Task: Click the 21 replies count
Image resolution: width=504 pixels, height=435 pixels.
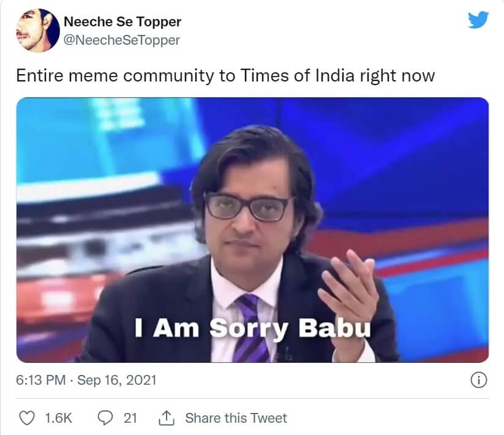Action: [x=130, y=418]
